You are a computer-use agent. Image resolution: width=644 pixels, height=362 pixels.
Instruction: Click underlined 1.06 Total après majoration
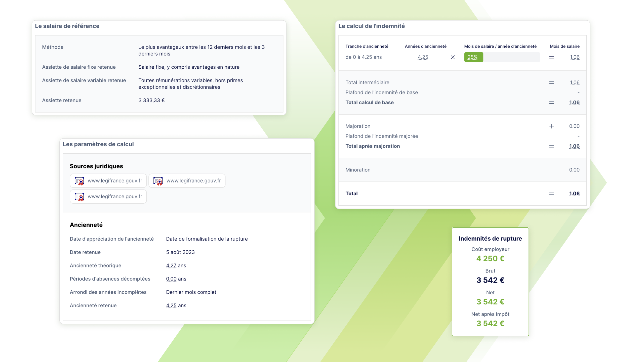[x=574, y=146]
